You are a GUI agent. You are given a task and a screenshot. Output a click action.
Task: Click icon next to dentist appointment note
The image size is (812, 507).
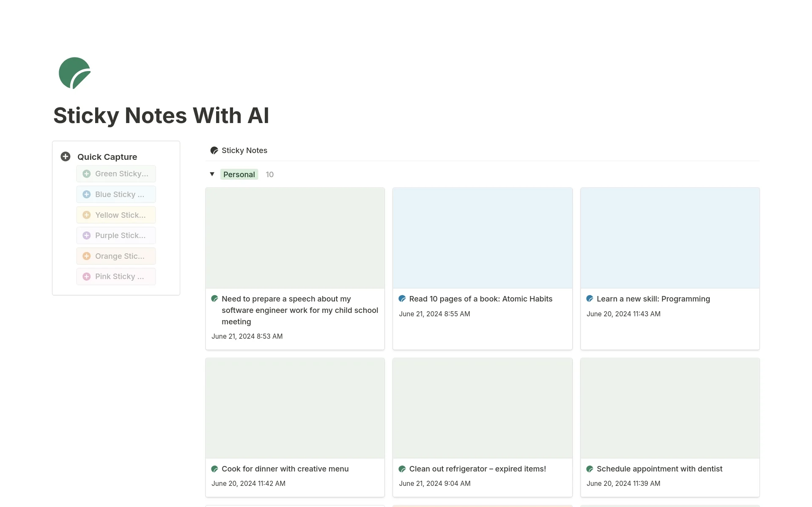590,469
